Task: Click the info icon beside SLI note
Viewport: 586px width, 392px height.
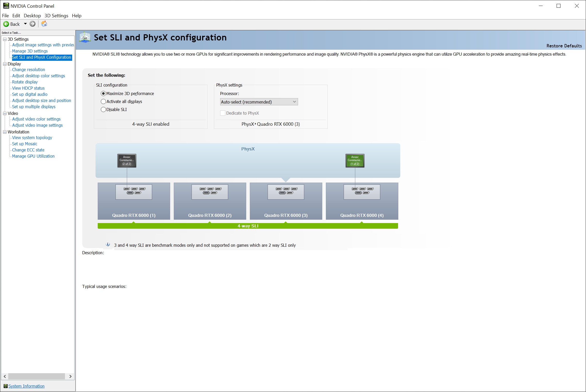Action: coord(108,244)
